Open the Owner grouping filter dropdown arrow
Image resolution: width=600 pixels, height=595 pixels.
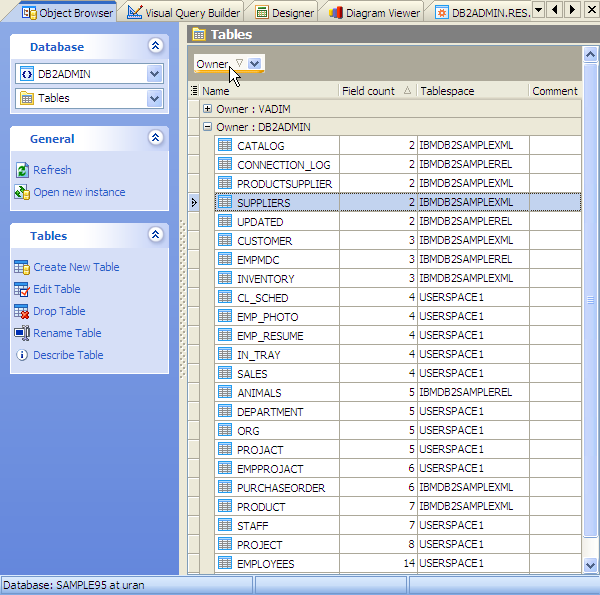(254, 64)
